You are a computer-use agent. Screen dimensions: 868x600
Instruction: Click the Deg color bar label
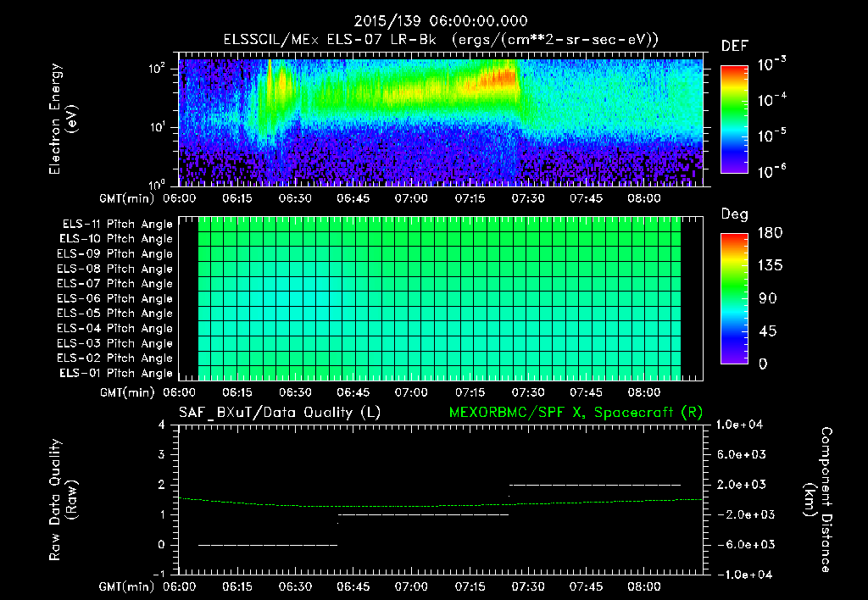(x=735, y=214)
